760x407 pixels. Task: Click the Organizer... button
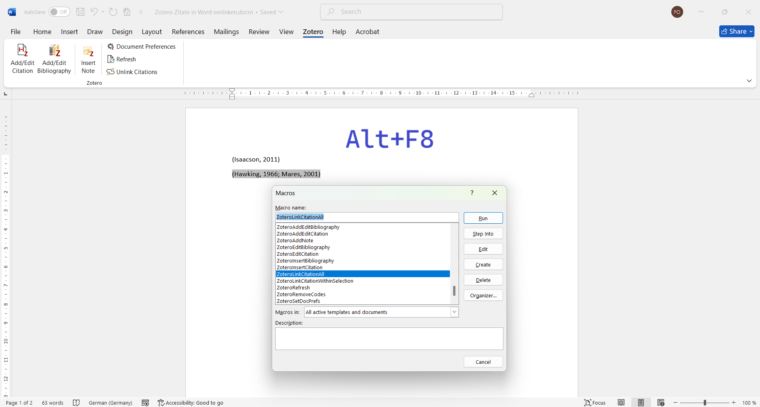click(x=483, y=295)
